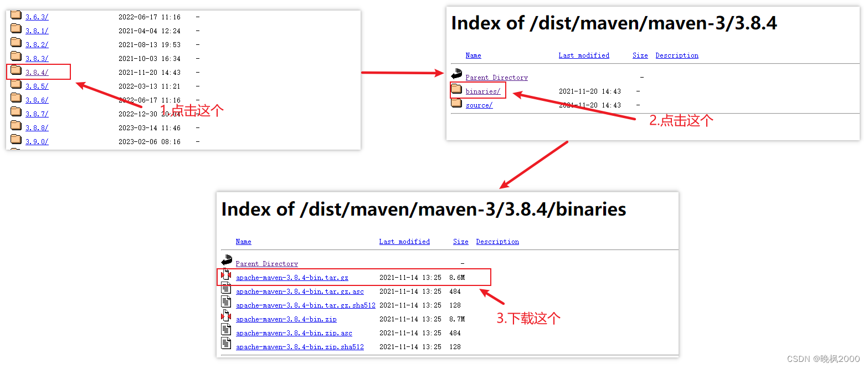
Task: Open the binaries/ link
Action: coord(483,91)
